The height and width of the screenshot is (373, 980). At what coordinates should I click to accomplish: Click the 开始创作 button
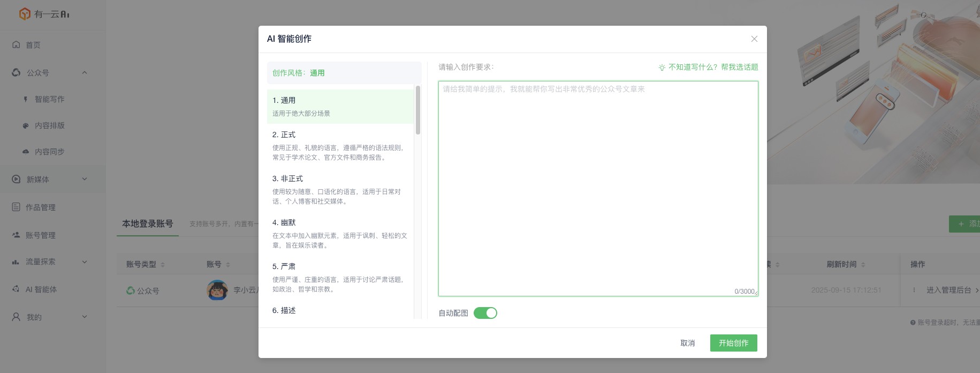(x=733, y=343)
